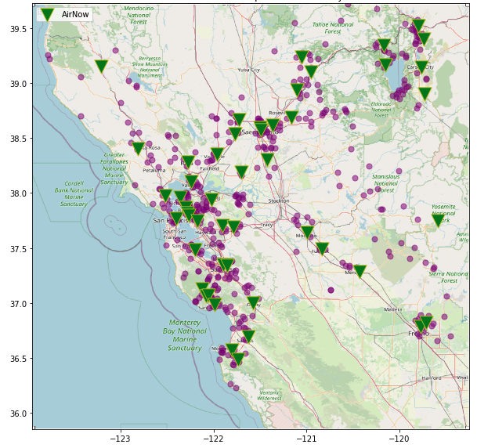Click the 37.0 latitude tick label

click(x=19, y=304)
